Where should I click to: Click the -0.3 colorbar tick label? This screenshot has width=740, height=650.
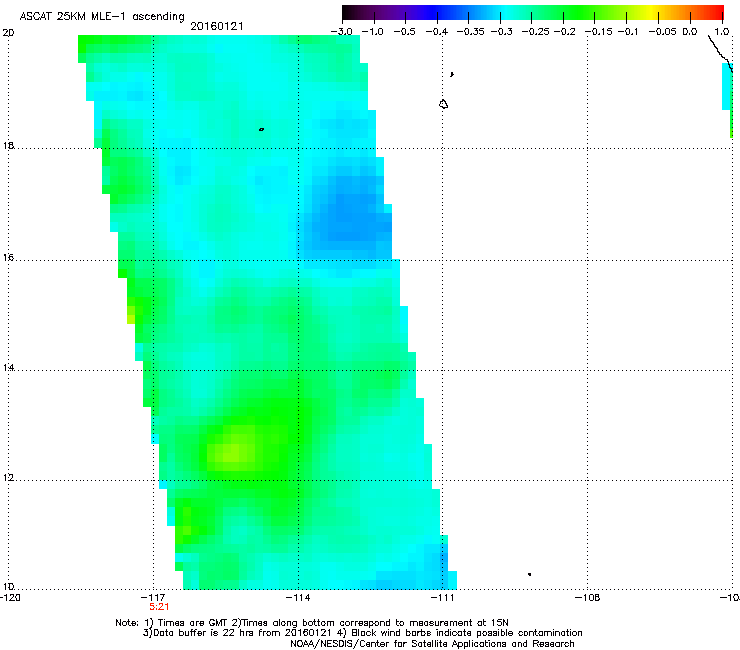tap(502, 32)
